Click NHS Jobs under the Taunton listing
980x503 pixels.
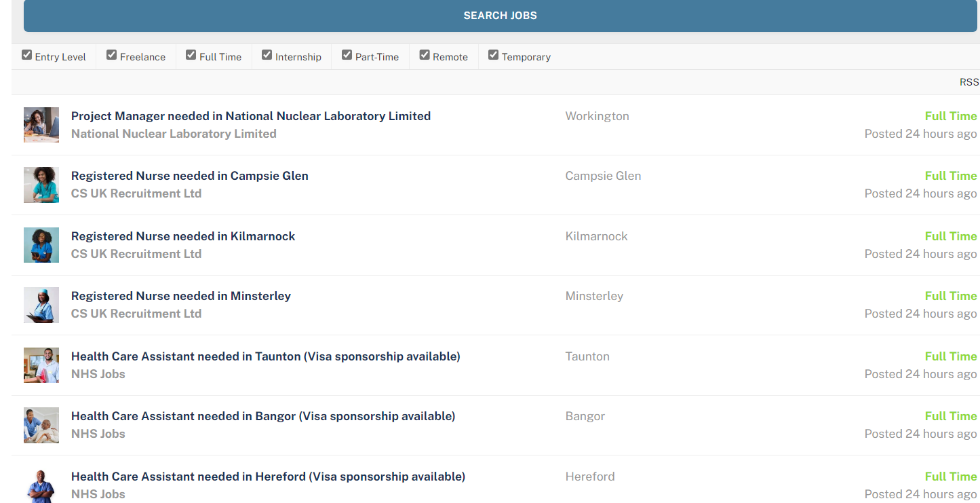(98, 374)
